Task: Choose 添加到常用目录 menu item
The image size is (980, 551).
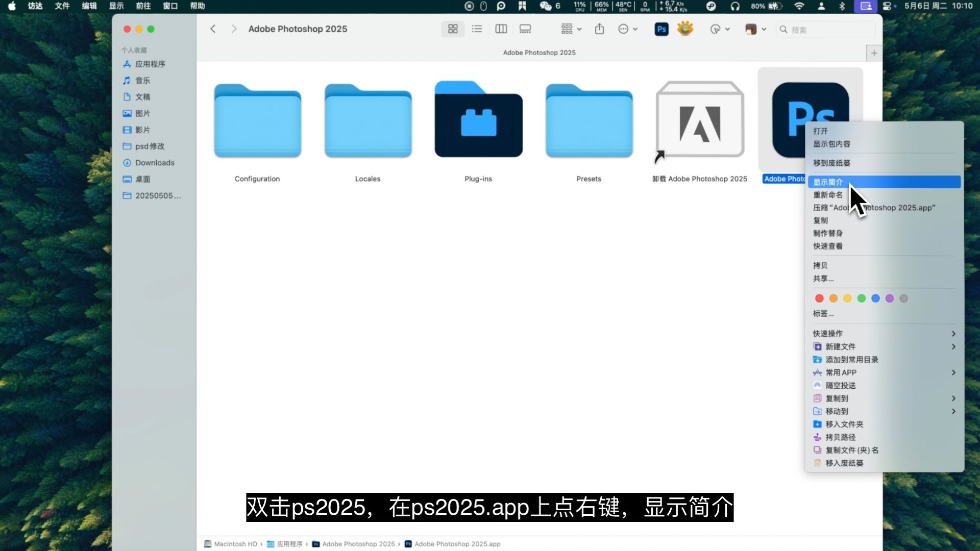Action: 884,360
